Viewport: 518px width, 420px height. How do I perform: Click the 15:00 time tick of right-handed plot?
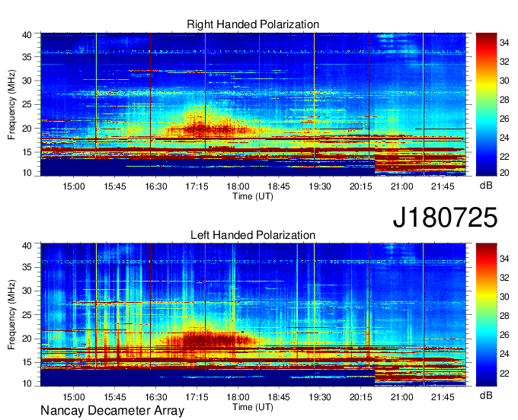pos(74,186)
